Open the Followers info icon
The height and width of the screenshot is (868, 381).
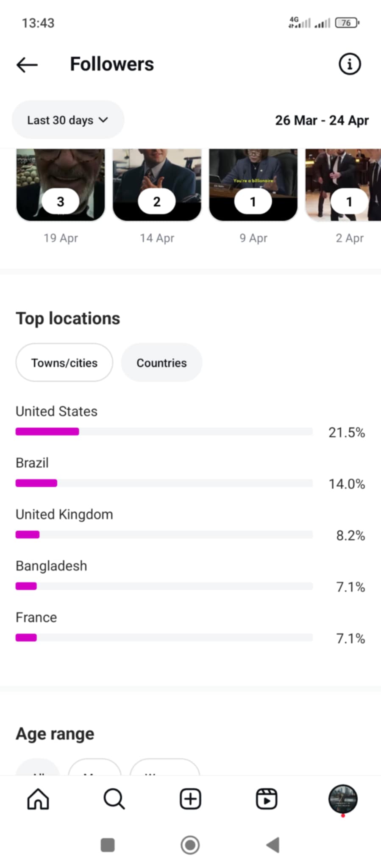point(349,64)
